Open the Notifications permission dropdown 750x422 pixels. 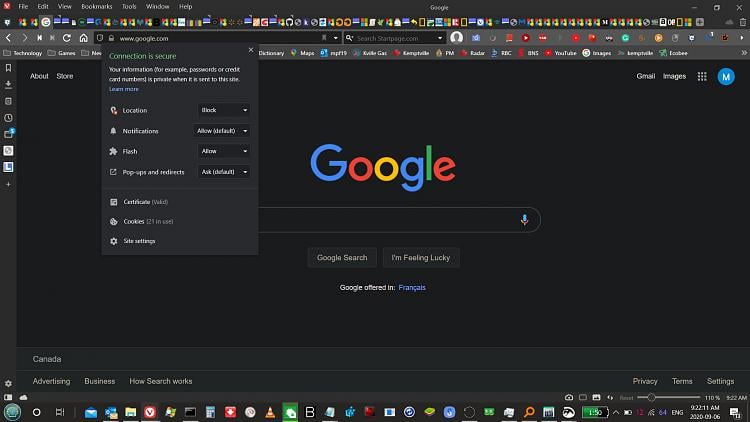click(x=222, y=131)
